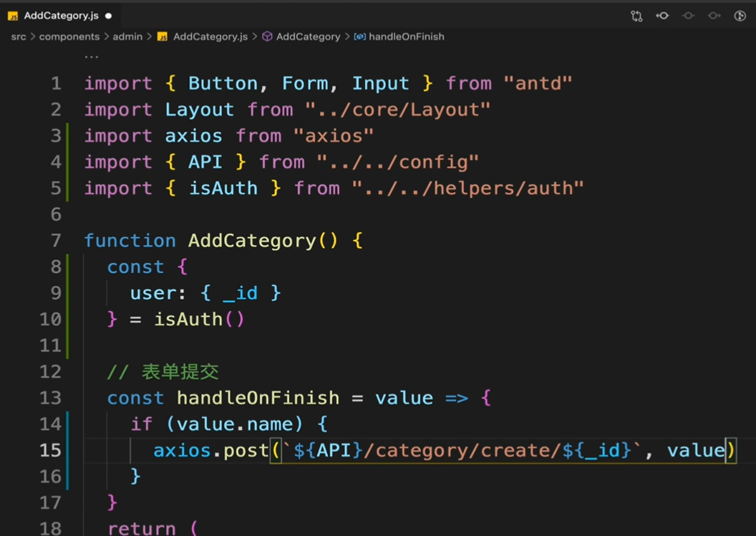Viewport: 756px width, 536px height.
Task: Open next revision arrow-circle icon
Action: [x=714, y=16]
